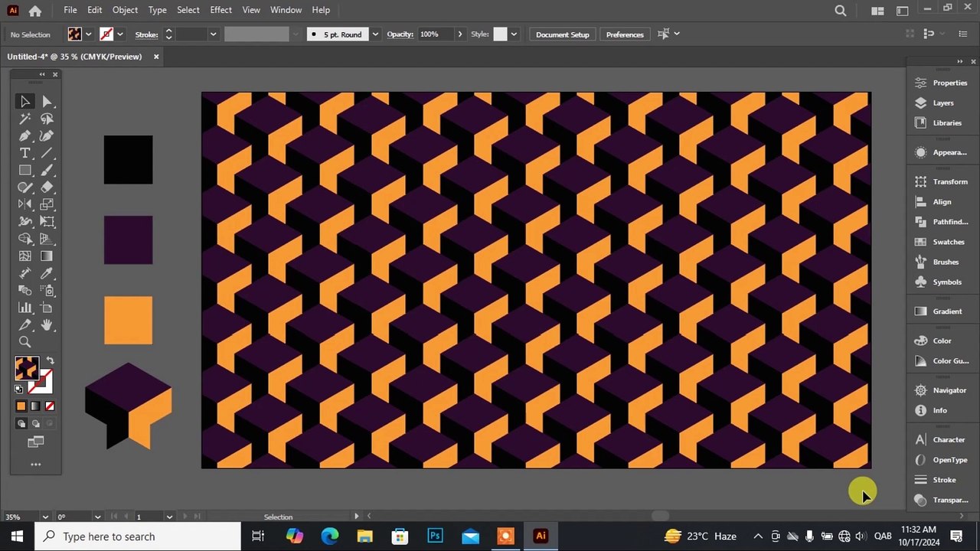Open the zoom level 35% dropdown
980x551 pixels.
[x=45, y=517]
